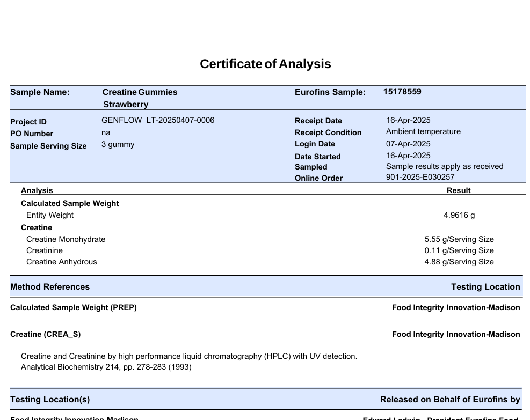The image size is (530, 420).
Task: Click the Project ID value GENFLOW_LT-20250407-0006
Action: (x=158, y=120)
